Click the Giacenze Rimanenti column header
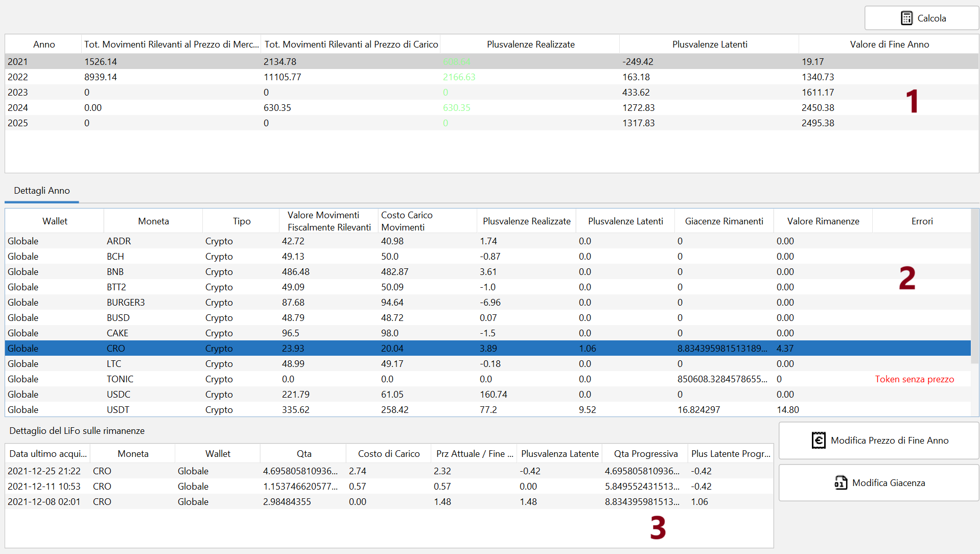980x554 pixels. coord(724,221)
